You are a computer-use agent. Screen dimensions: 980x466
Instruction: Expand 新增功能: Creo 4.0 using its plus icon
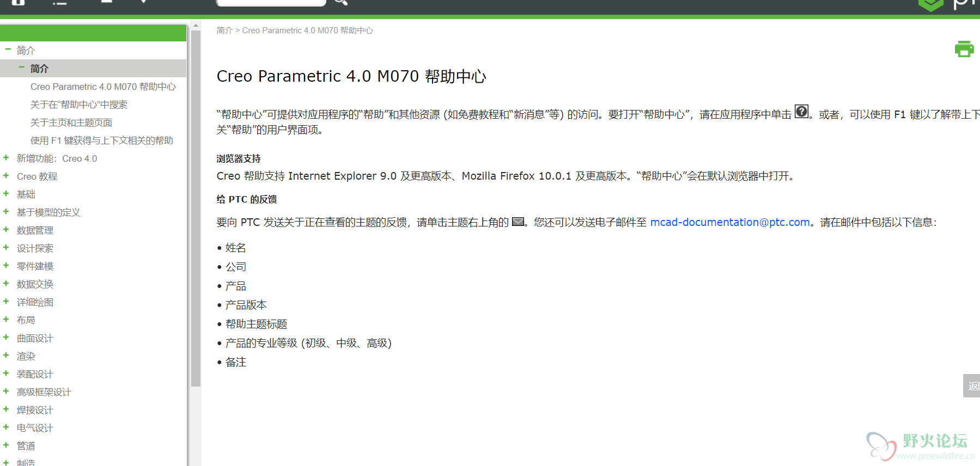(x=6, y=157)
